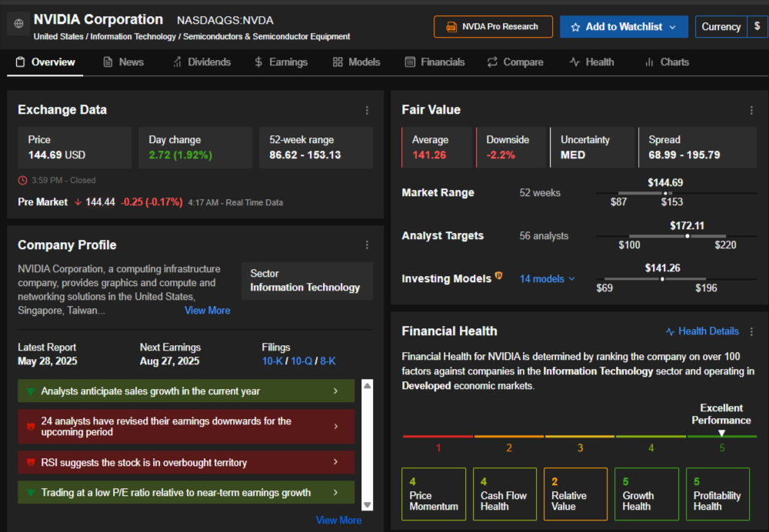769x532 pixels.
Task: Click the Downside -2.2% box
Action: point(511,148)
